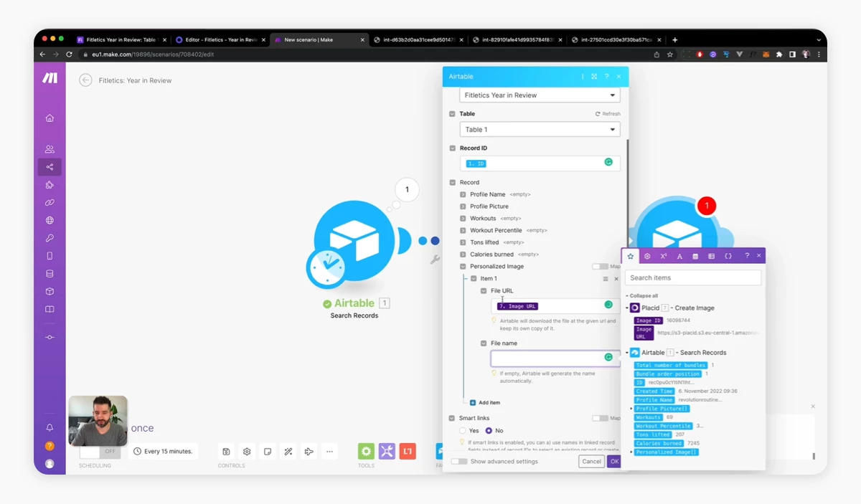Go back using the scenario back arrow
Screen dimensions: 861x504
tap(86, 80)
